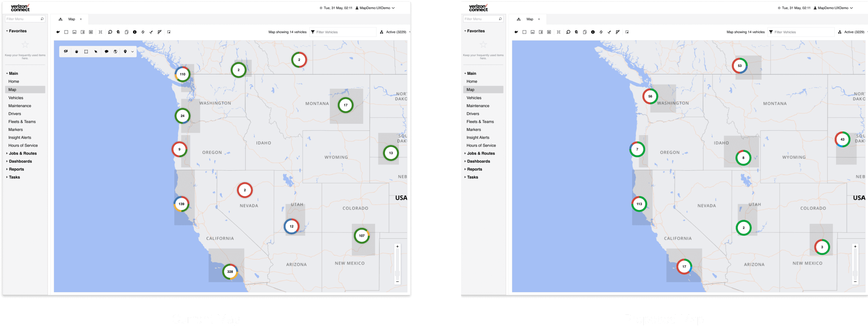Viewport: 868px width, 326px height.
Task: Click the 328 vehicle cluster in California
Action: (x=230, y=272)
